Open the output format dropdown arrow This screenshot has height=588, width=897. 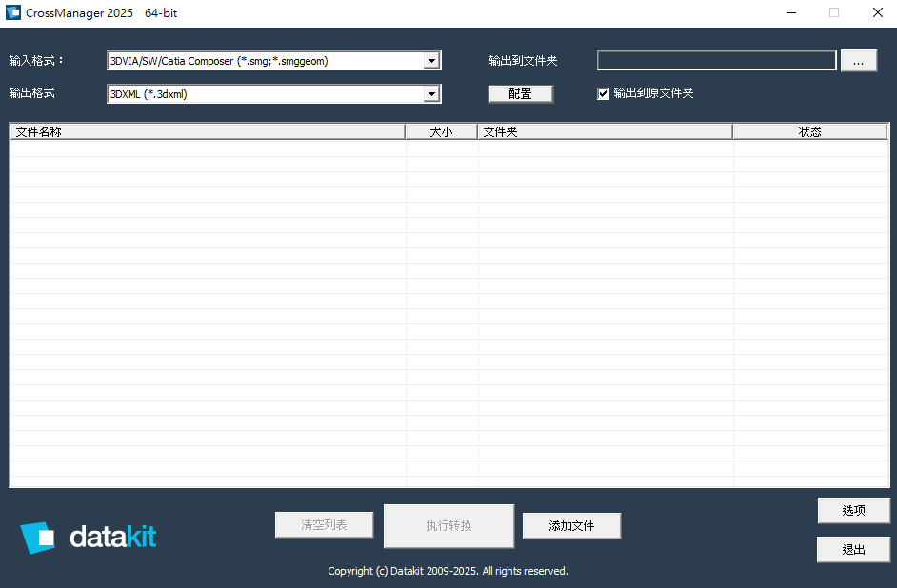(432, 93)
